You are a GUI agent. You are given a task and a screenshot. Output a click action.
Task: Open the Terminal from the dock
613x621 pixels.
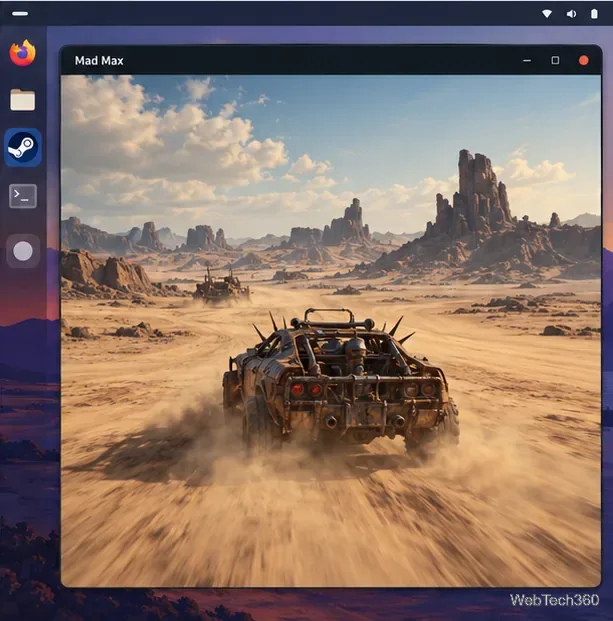[23, 196]
